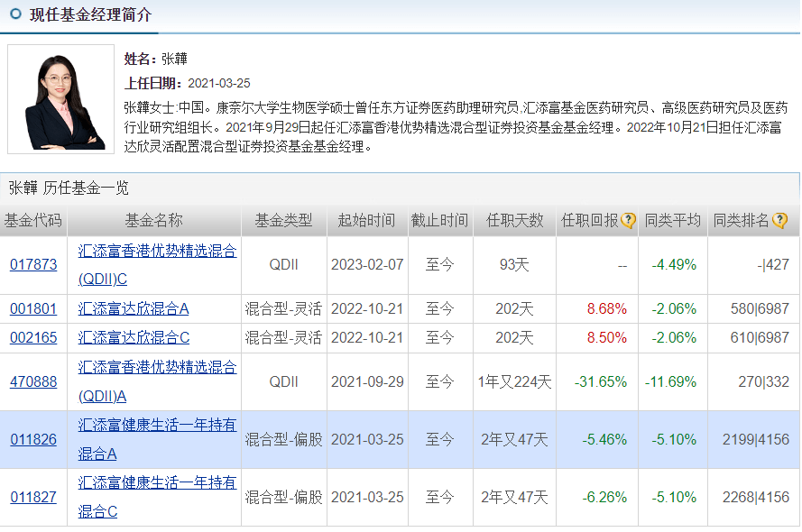
Task: Open 汇添富香港优势精选混合(QDII)A fund link
Action: click(x=157, y=381)
